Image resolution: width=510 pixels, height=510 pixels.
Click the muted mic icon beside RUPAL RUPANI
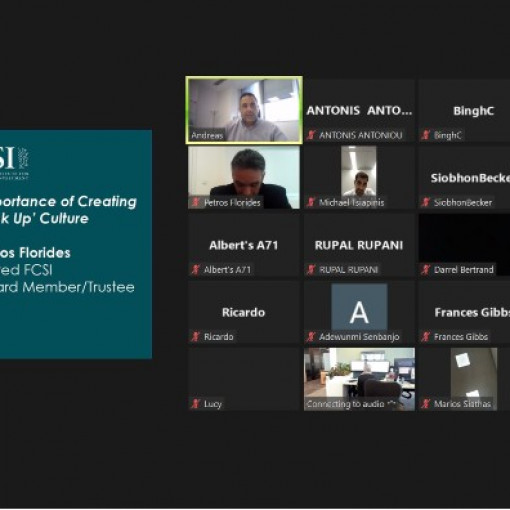311,270
